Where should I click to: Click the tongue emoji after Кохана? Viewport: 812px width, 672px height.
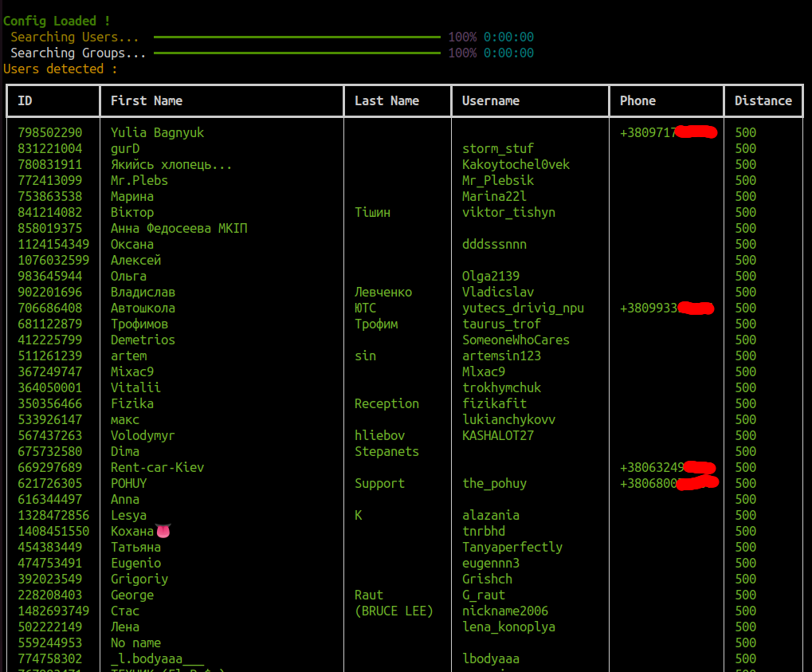click(163, 531)
